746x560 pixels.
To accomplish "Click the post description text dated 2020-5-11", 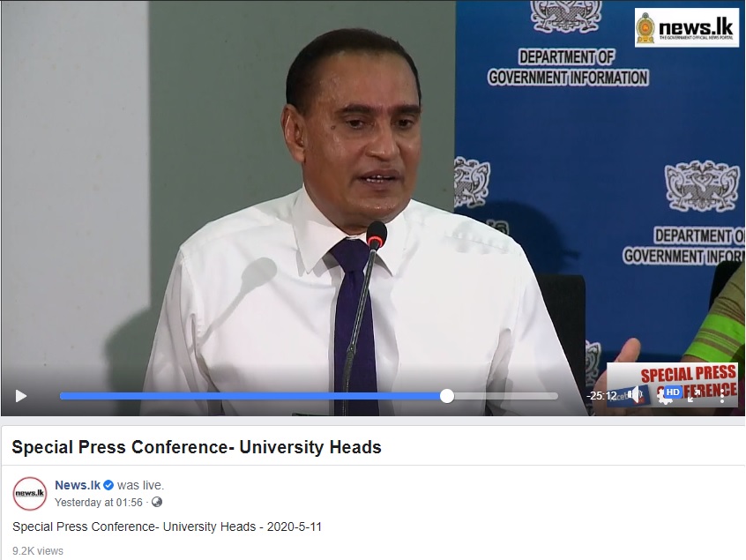I will pos(167,526).
